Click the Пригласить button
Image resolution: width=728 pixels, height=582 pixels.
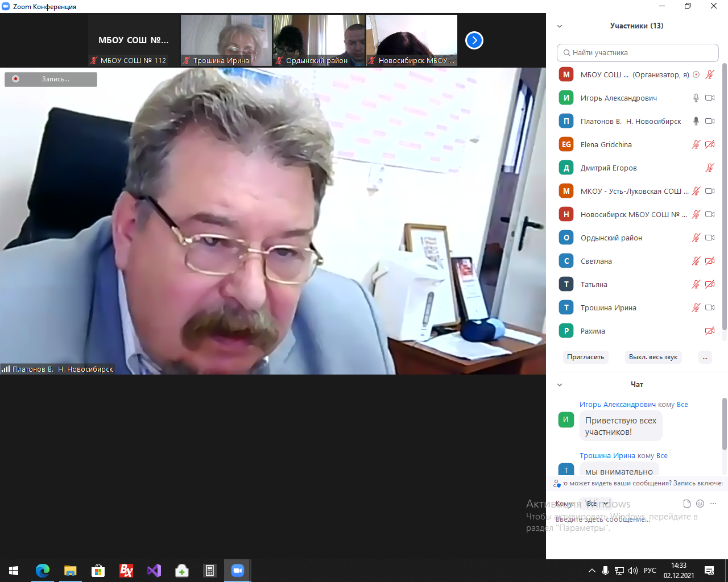point(585,357)
